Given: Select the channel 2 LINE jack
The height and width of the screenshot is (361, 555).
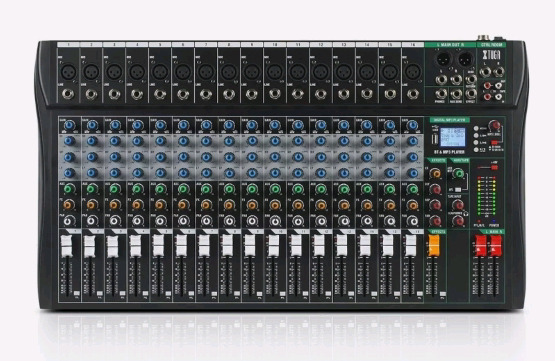Looking at the screenshot, I should pyautogui.click(x=91, y=94).
